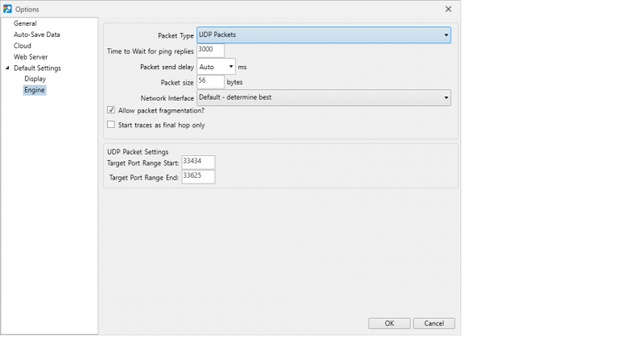Image resolution: width=644 pixels, height=362 pixels.
Task: Focus the Target Port Range Start field
Action: tap(198, 162)
